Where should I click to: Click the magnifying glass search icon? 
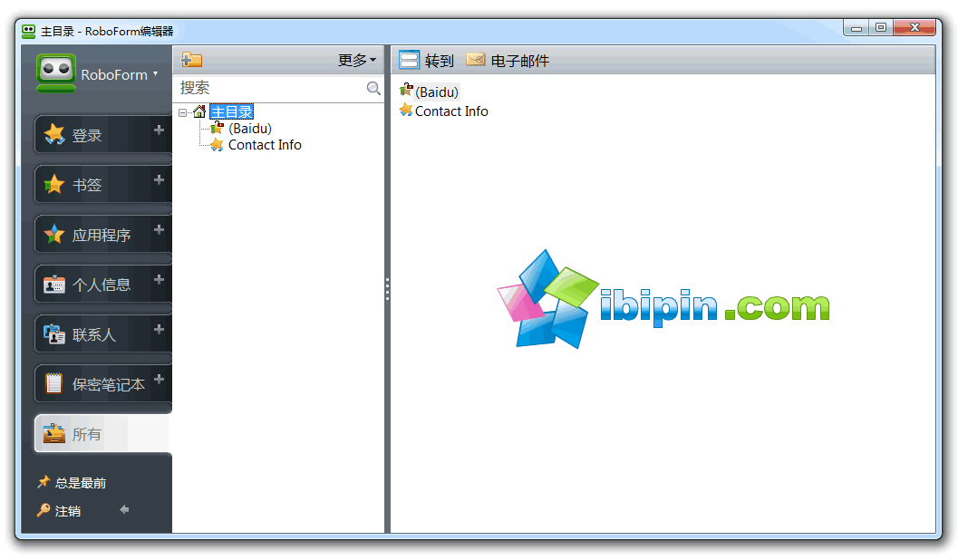point(373,88)
